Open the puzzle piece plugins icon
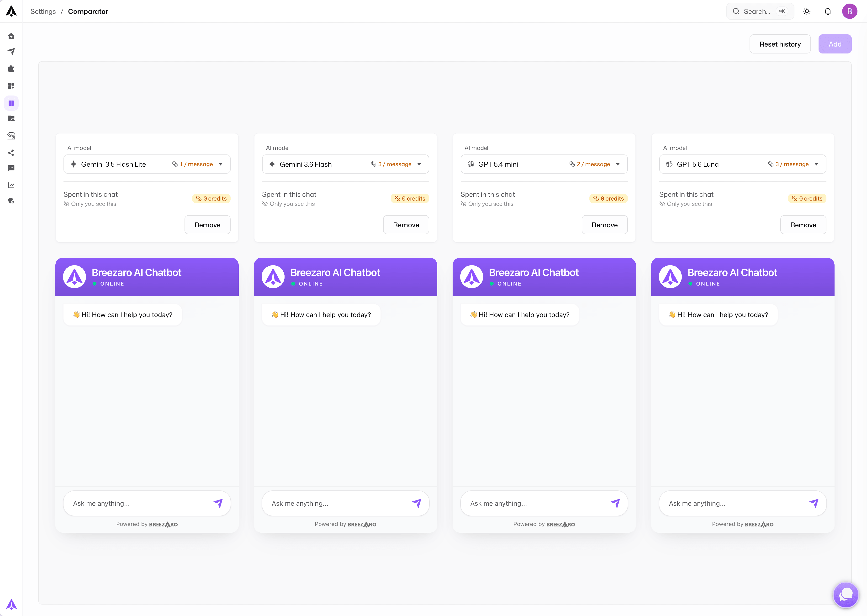Viewport: 867px width, 616px height. pyautogui.click(x=11, y=69)
